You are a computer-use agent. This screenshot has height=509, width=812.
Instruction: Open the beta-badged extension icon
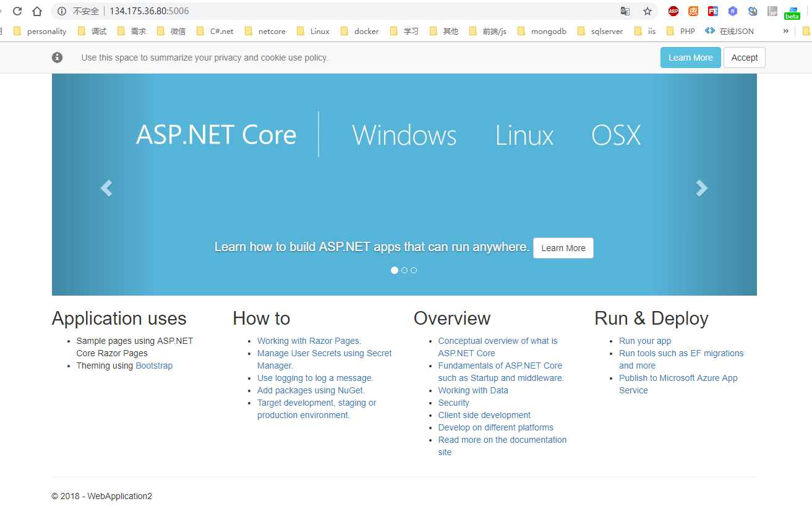792,12
